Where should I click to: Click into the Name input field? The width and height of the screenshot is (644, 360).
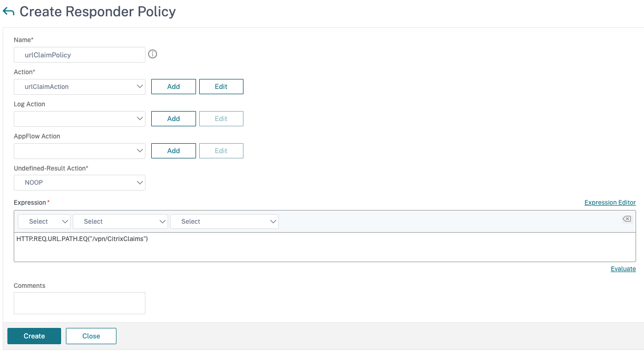point(80,55)
